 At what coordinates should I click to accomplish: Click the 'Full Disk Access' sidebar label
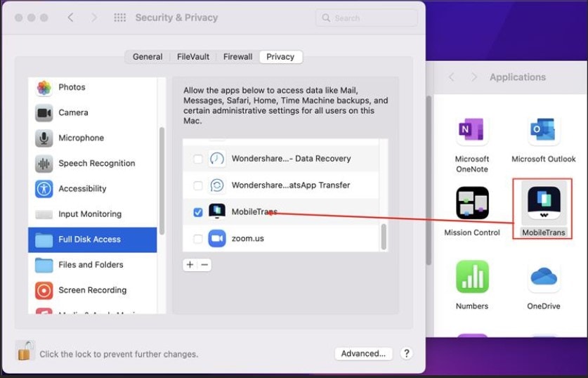point(90,240)
